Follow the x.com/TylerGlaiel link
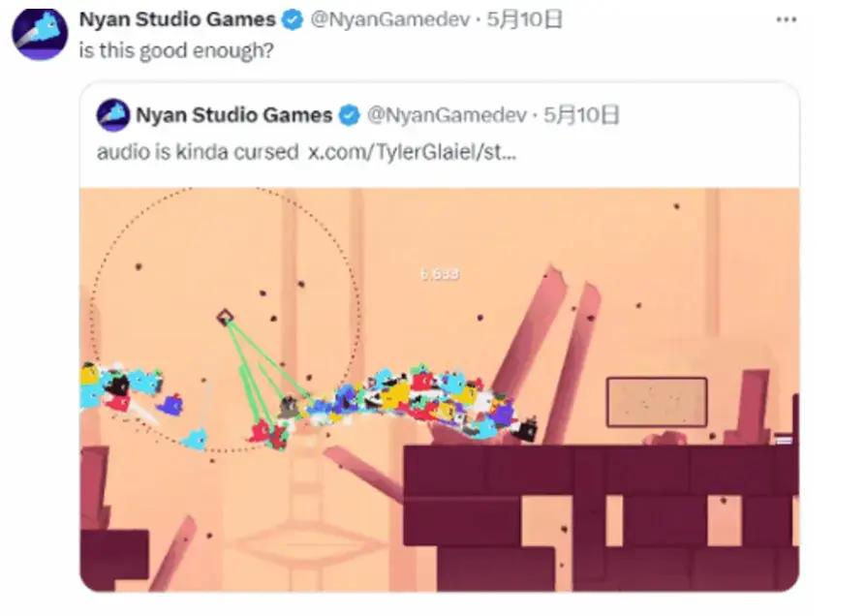Image resolution: width=867 pixels, height=616 pixels. click(x=412, y=152)
